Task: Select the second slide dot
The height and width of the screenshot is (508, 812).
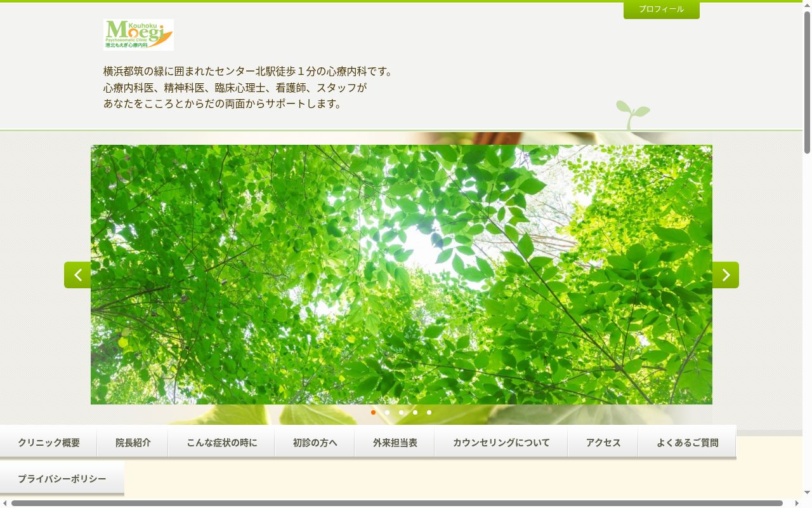Action: coord(387,412)
